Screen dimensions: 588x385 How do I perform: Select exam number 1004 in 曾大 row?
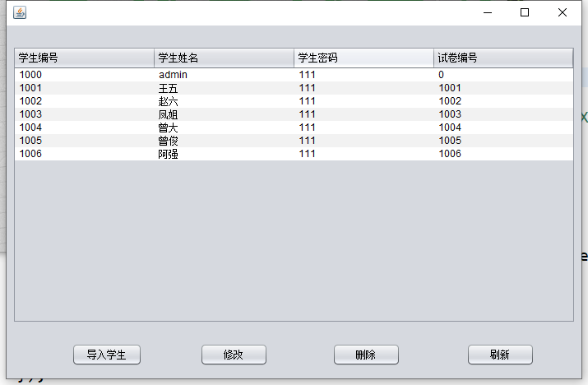[x=503, y=128]
